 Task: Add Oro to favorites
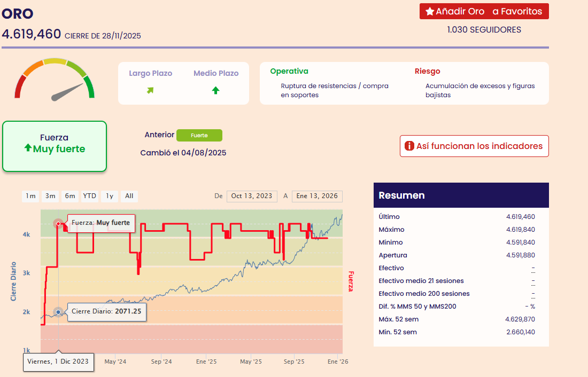(484, 11)
